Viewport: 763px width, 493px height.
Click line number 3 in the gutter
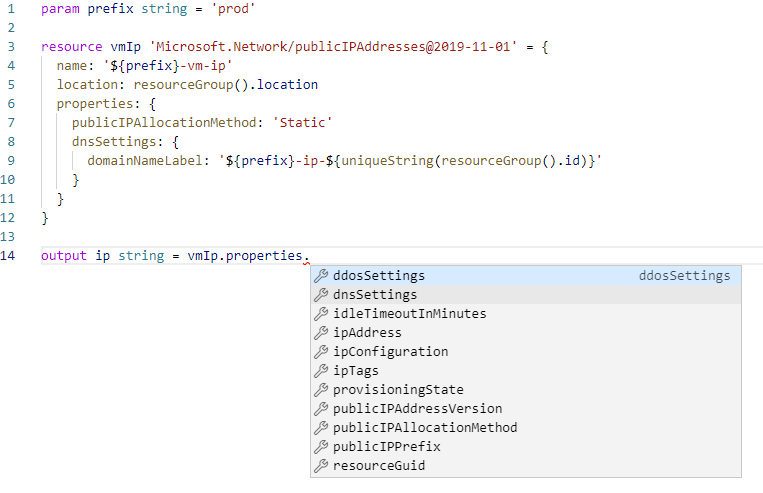9,47
